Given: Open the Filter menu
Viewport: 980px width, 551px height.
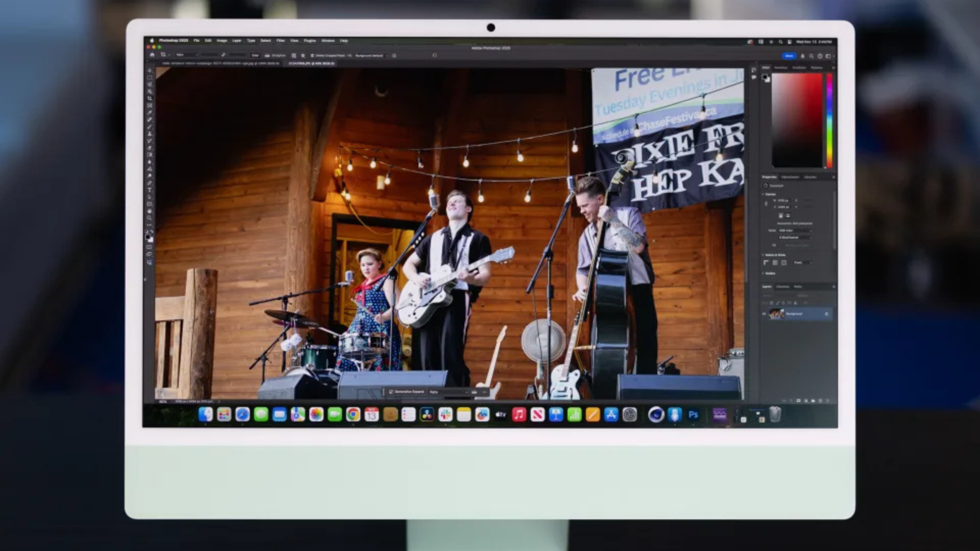Looking at the screenshot, I should pyautogui.click(x=280, y=40).
